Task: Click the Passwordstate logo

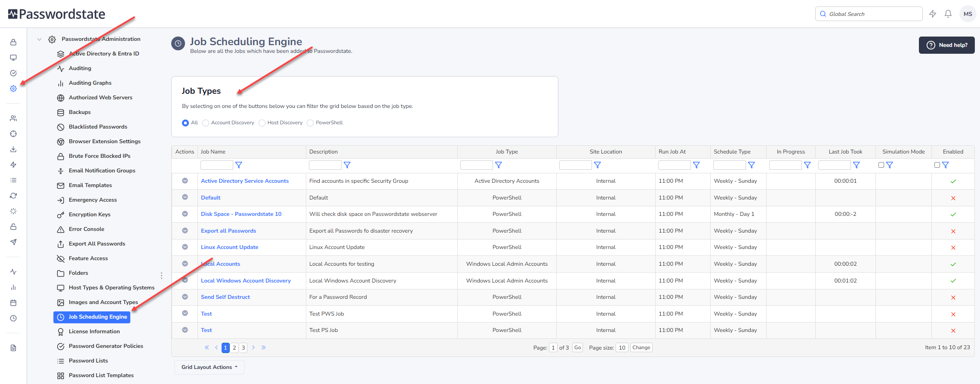Action: click(x=56, y=14)
